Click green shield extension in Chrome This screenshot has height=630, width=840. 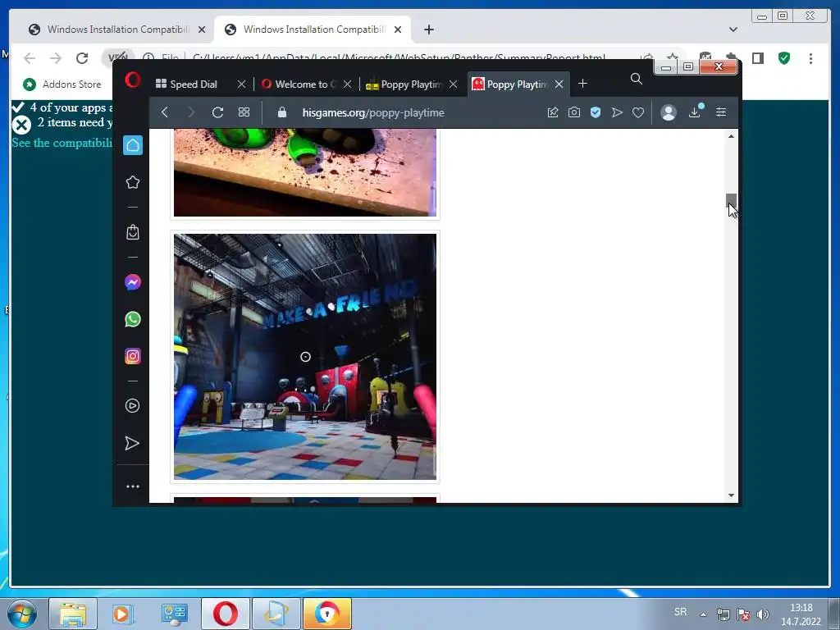pos(784,58)
